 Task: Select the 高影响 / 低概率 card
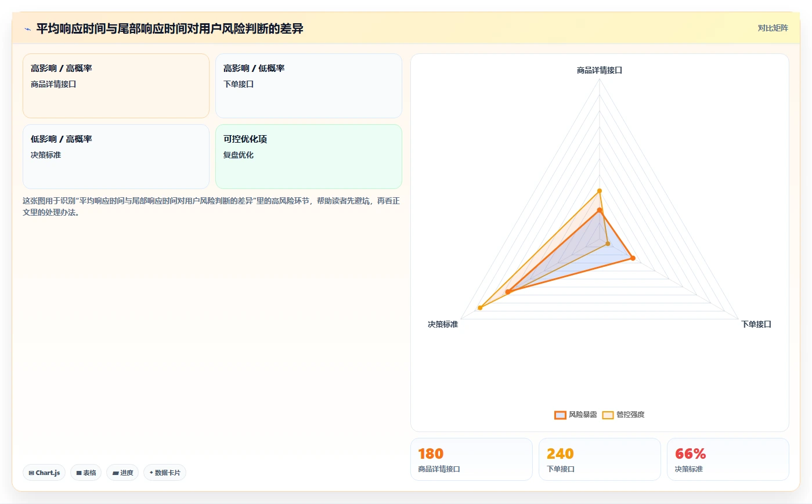coord(309,86)
